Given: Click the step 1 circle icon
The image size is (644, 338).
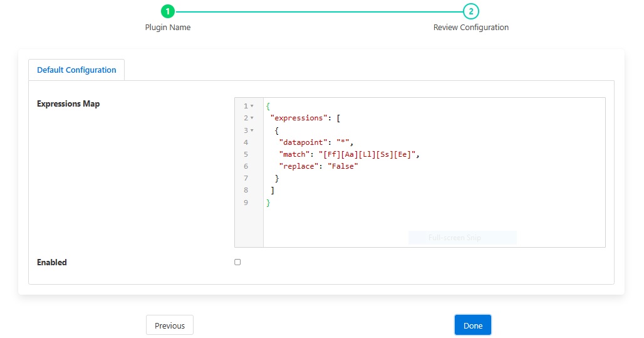Looking at the screenshot, I should [x=167, y=11].
